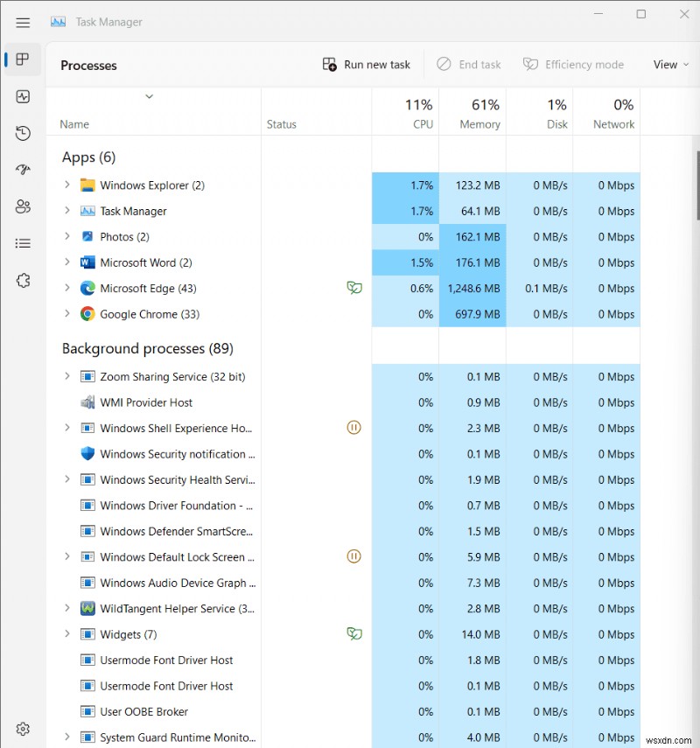
Task: Click the vertical scrollbar thumb
Action: pos(698,186)
